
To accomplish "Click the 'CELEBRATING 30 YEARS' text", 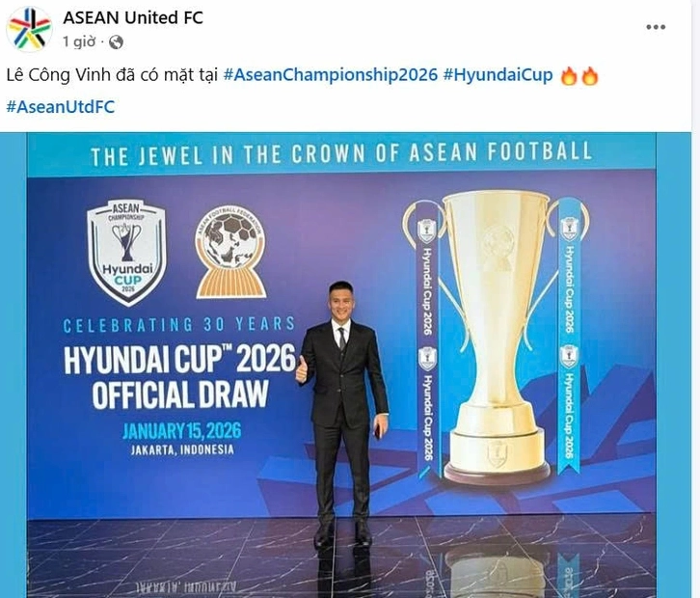I will point(179,324).
